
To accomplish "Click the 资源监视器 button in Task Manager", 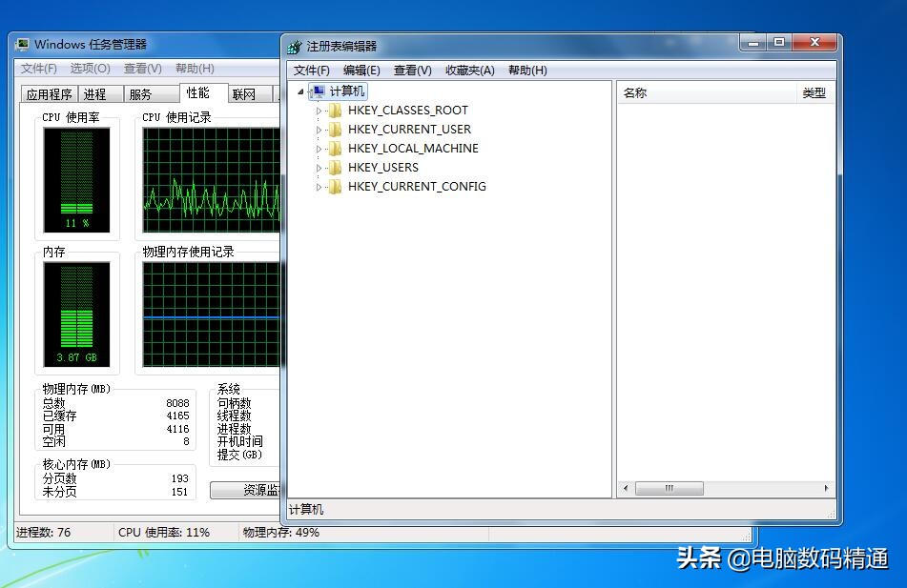I will tap(246, 490).
